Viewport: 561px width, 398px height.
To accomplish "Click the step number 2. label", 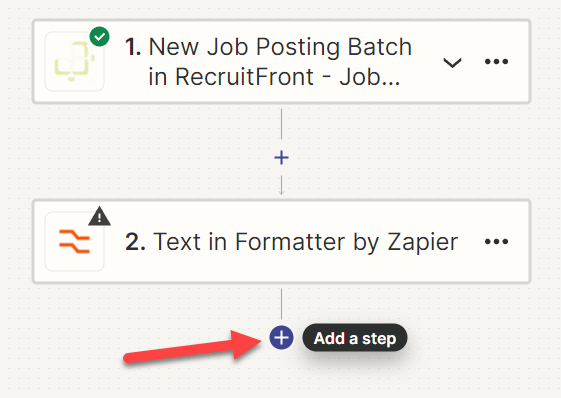I will [135, 242].
